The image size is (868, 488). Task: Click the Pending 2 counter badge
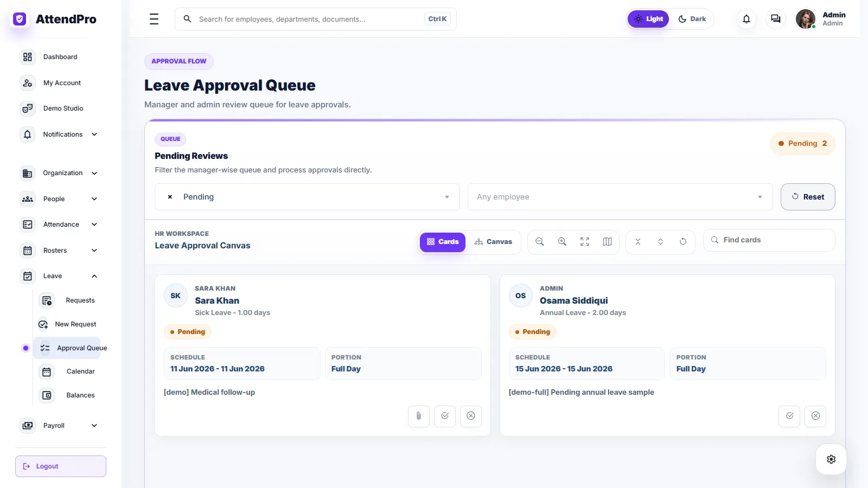coord(803,144)
